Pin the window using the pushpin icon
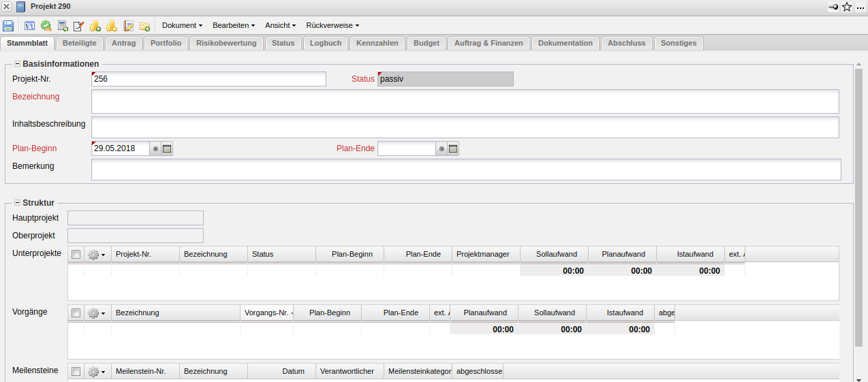 [833, 7]
